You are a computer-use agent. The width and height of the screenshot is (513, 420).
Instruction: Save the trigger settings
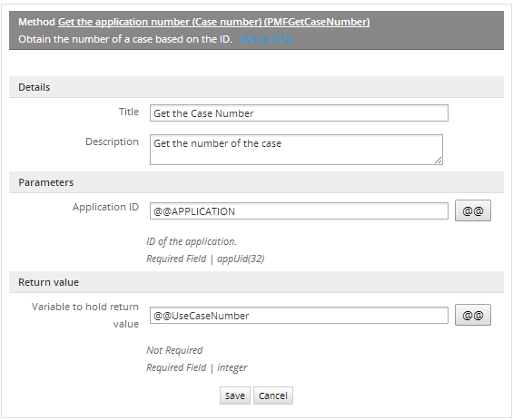click(x=235, y=396)
